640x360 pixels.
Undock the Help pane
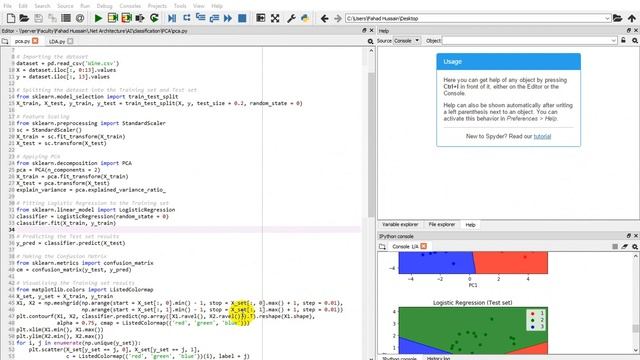click(629, 31)
